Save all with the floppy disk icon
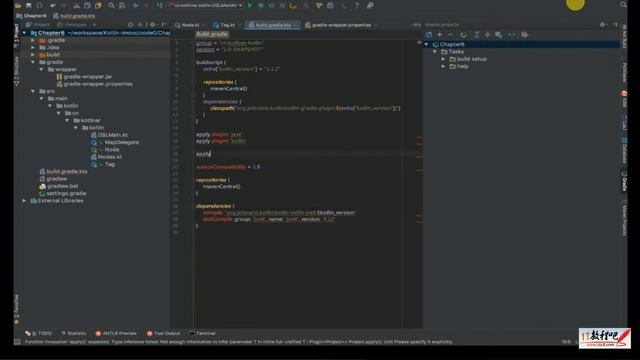The image size is (640, 360). tap(29, 5)
